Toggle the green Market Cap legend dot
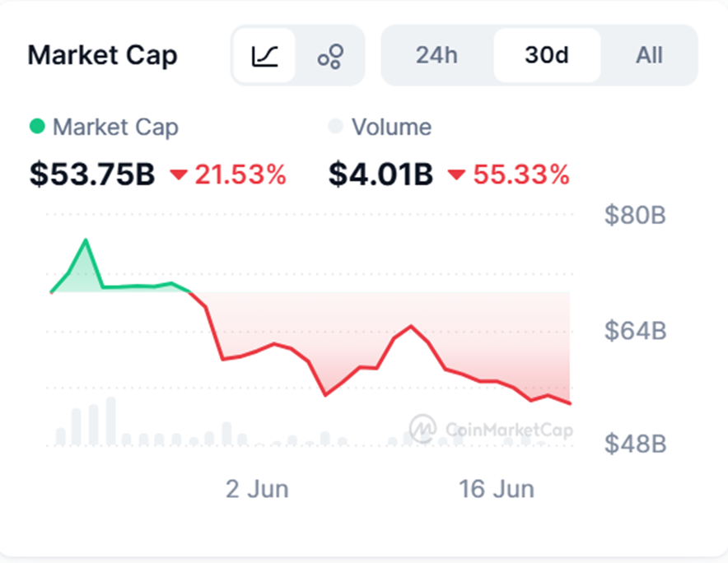This screenshot has width=728, height=563. (37, 127)
